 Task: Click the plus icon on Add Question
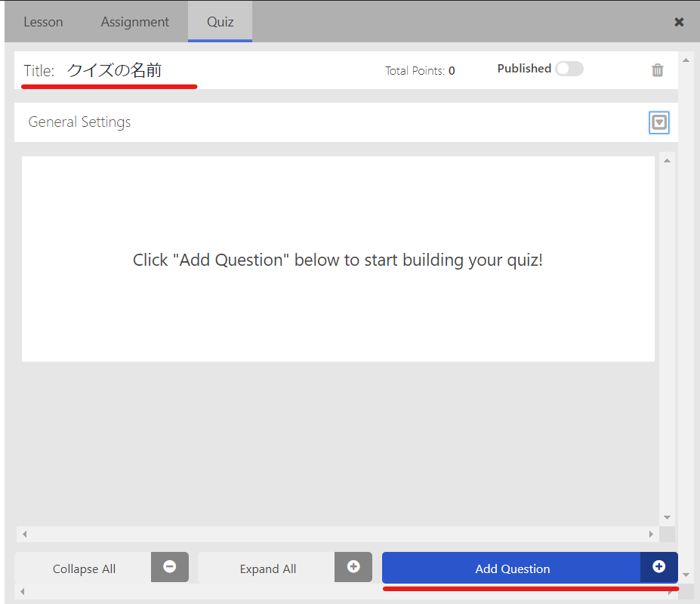tap(659, 567)
